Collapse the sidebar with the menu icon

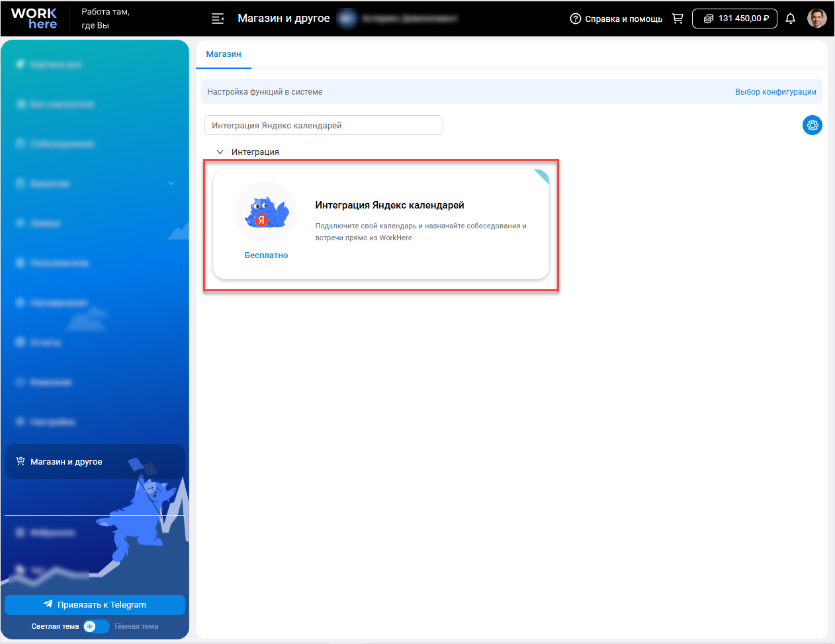pyautogui.click(x=218, y=19)
